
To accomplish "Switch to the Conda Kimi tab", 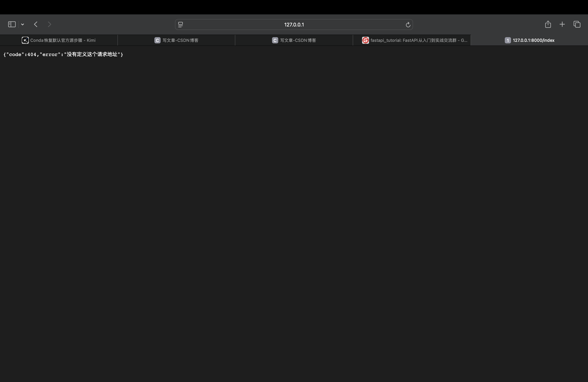I will click(x=62, y=40).
